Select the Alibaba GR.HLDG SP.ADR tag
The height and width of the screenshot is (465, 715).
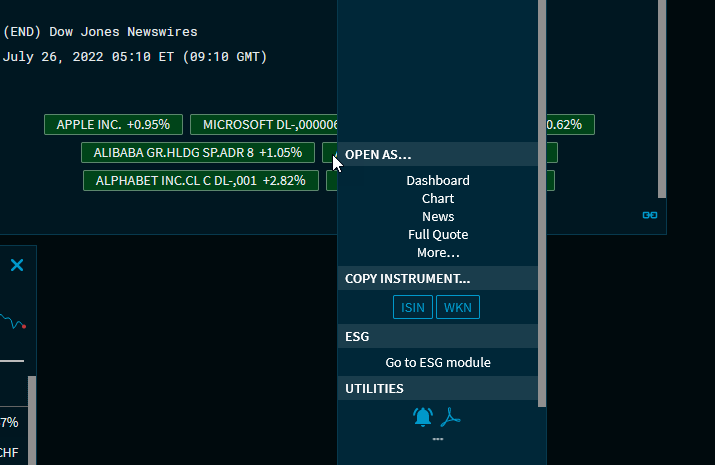pos(197,153)
